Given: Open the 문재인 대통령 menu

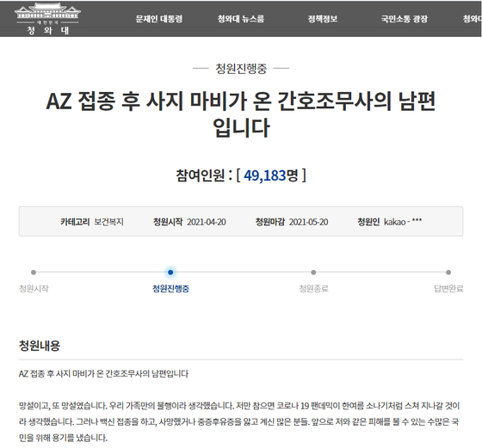Looking at the screenshot, I should [x=159, y=19].
